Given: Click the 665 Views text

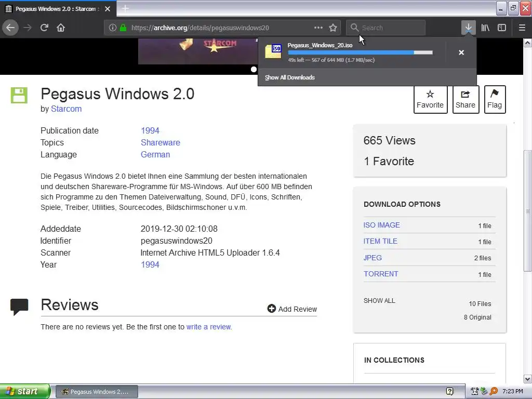Looking at the screenshot, I should pos(389,140).
